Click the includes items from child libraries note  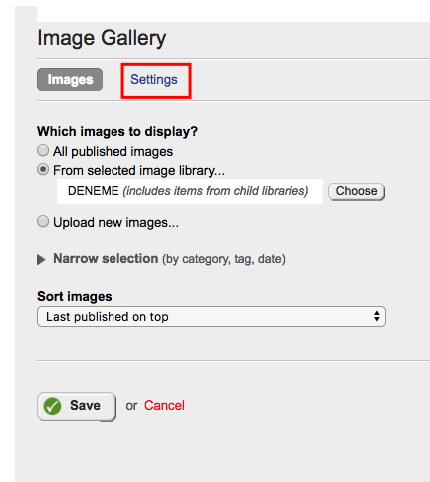[x=215, y=191]
